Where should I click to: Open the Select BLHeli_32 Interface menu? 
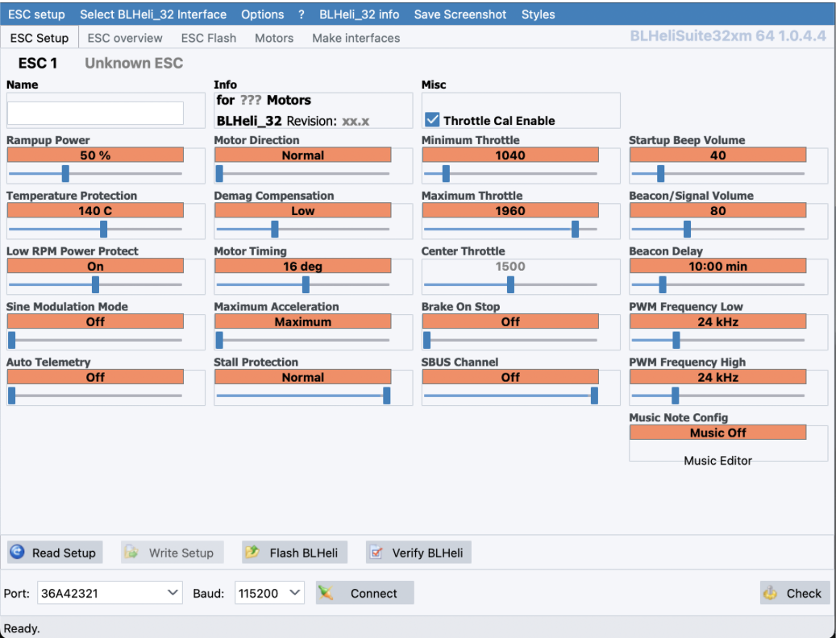(153, 14)
